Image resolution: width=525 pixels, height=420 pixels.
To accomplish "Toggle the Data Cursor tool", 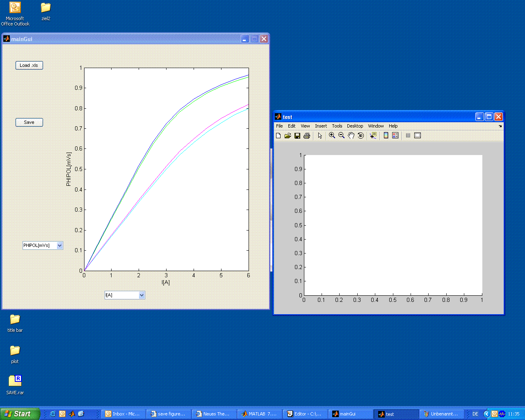I will [373, 136].
